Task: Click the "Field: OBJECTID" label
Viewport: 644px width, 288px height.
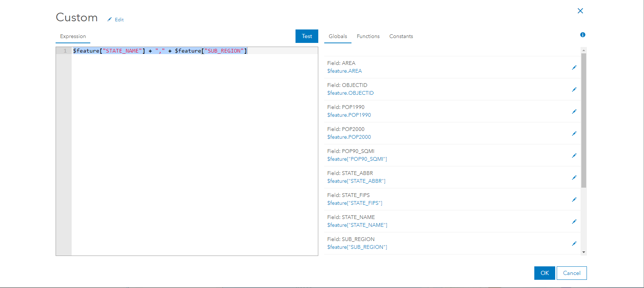Action: [347, 85]
